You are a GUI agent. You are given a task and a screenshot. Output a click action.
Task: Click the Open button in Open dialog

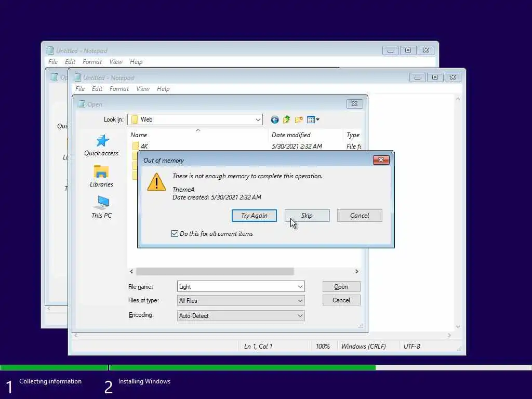(x=341, y=287)
